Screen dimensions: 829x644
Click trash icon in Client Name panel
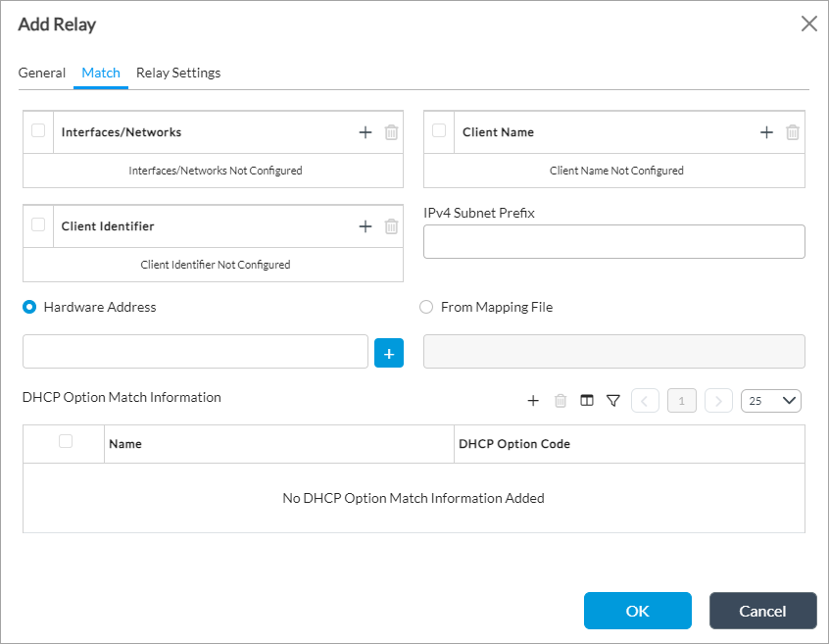point(793,132)
